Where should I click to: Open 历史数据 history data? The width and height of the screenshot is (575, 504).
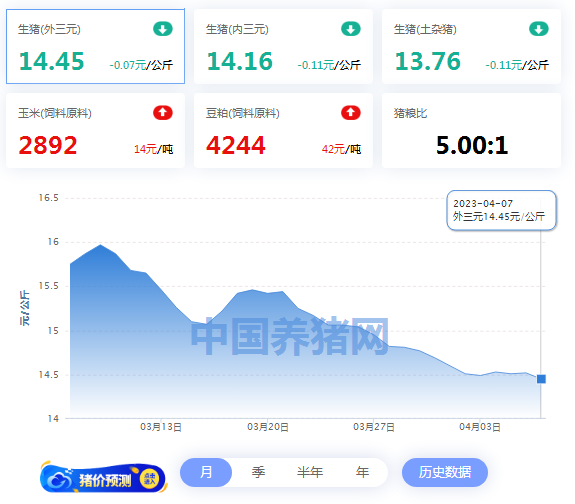pyautogui.click(x=445, y=472)
